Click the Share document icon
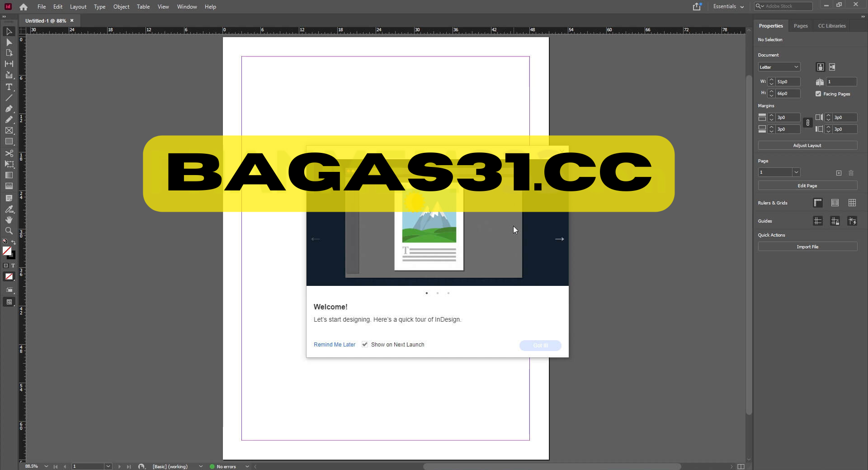This screenshot has width=868, height=470. click(x=697, y=6)
